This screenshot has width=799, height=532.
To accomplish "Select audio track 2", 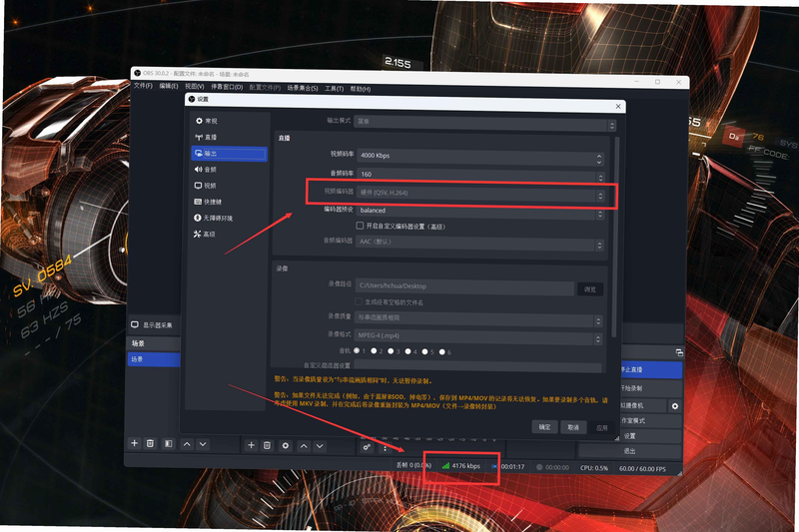I will pos(374,350).
